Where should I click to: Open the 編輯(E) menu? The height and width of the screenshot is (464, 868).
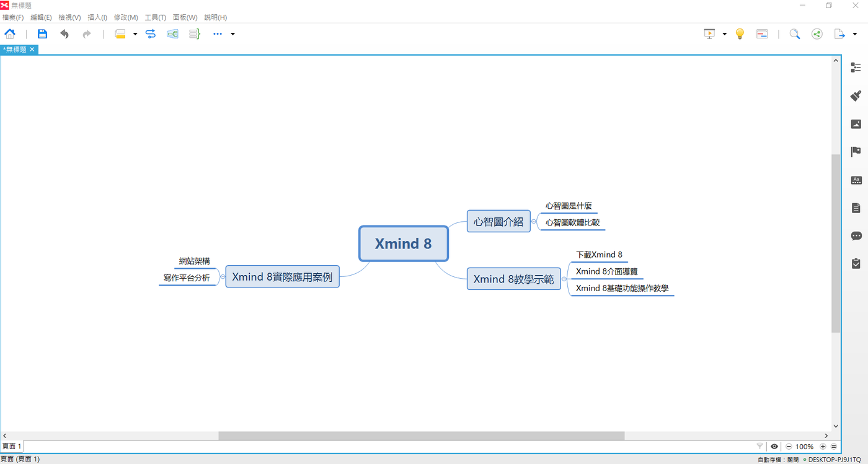pos(41,17)
